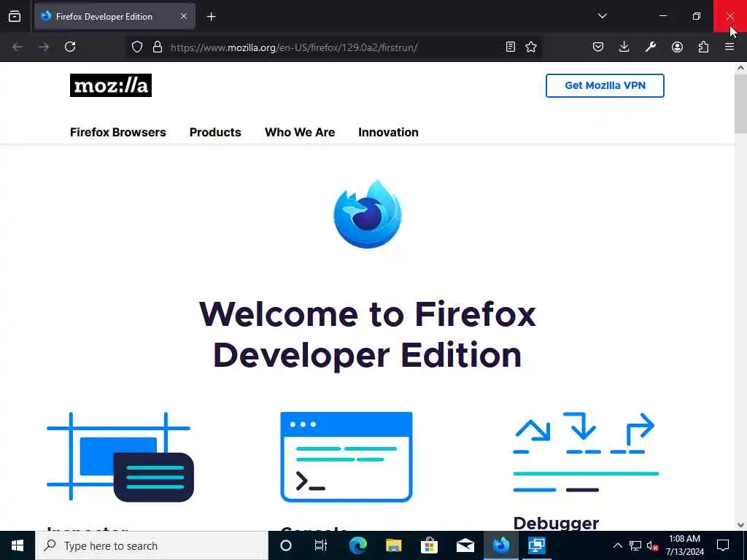Open the Windows Start menu
Viewport: 747px width, 560px height.
pyautogui.click(x=18, y=545)
